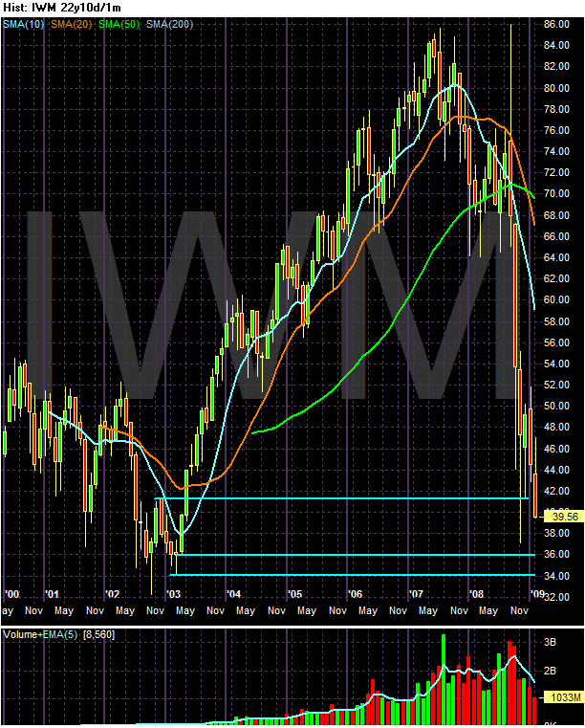585x728 pixels.
Task: Click the 70.00 price axis label
Action: click(556, 193)
